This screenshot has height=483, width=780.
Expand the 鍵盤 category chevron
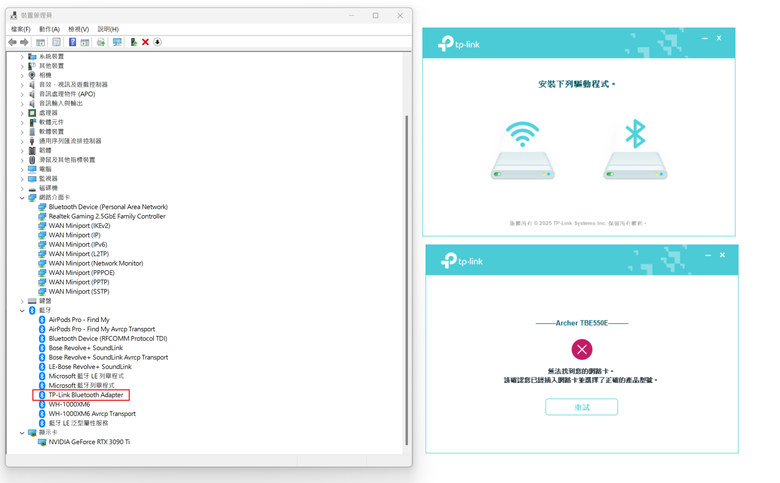[22, 301]
